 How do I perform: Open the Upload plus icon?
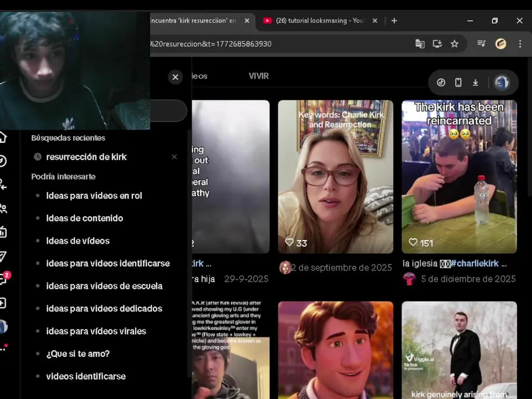(x=3, y=303)
